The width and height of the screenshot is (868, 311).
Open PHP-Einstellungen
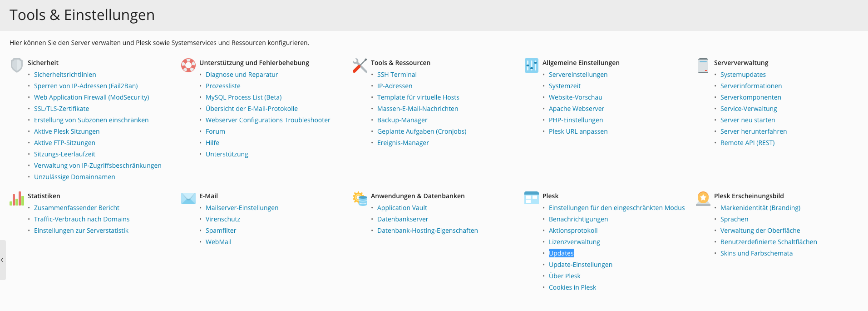point(576,120)
